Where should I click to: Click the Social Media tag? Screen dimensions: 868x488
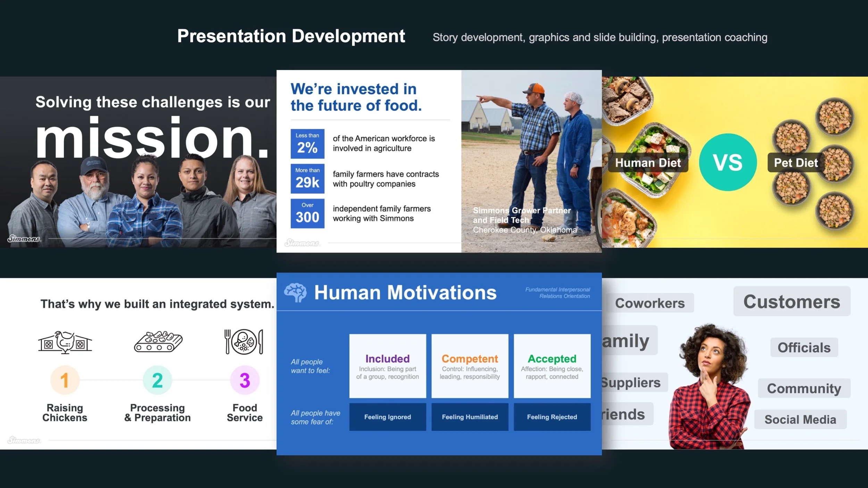[800, 419]
